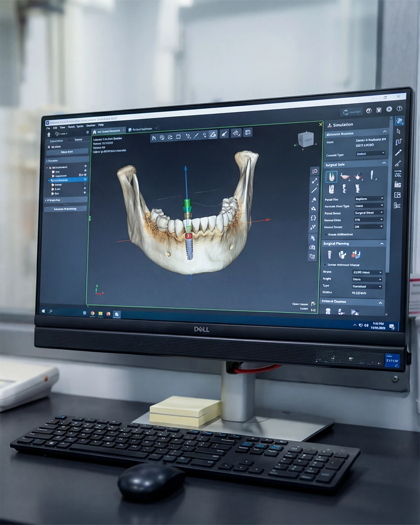Click the settings gear icon in top bar

coord(389,110)
